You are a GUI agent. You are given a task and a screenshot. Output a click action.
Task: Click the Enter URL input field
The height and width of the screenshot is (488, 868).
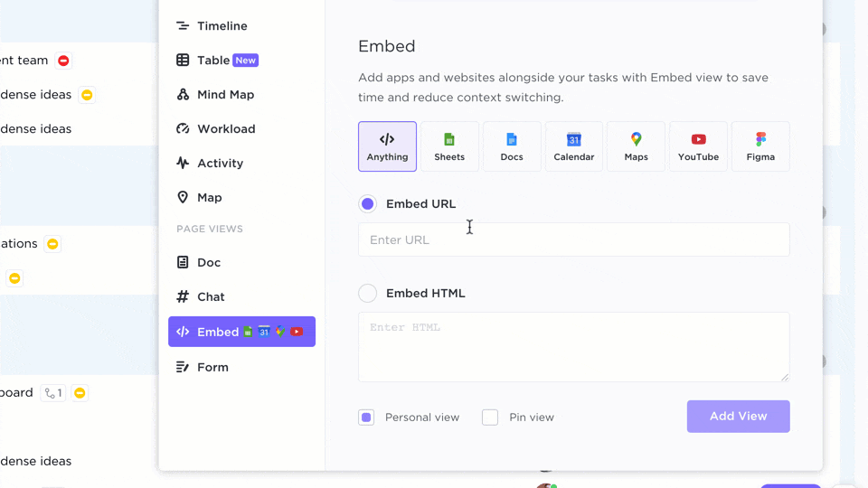[x=573, y=240]
